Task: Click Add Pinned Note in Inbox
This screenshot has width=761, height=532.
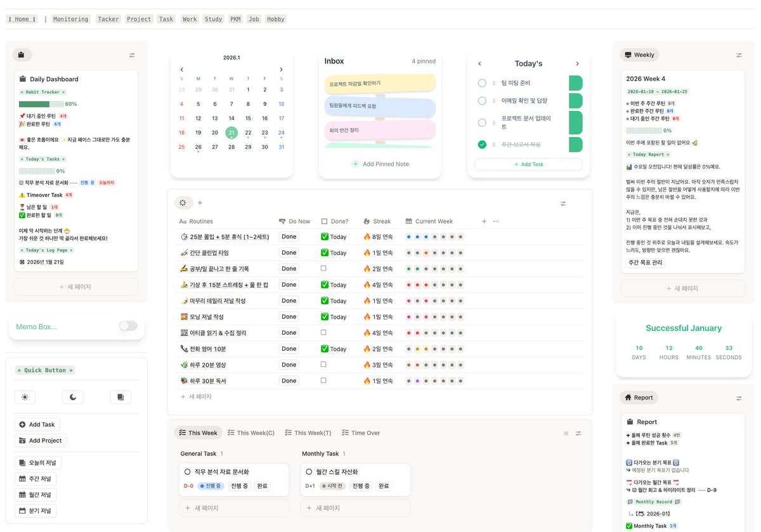Action: 380,164
